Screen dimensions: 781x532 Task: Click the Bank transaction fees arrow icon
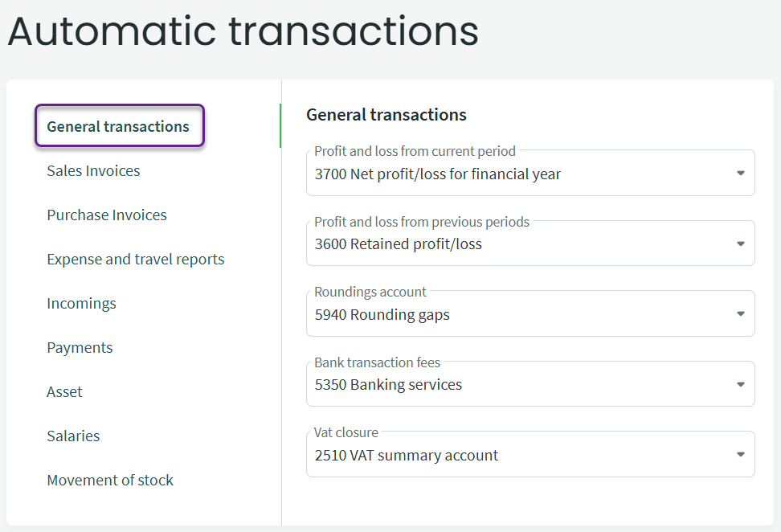(x=741, y=384)
